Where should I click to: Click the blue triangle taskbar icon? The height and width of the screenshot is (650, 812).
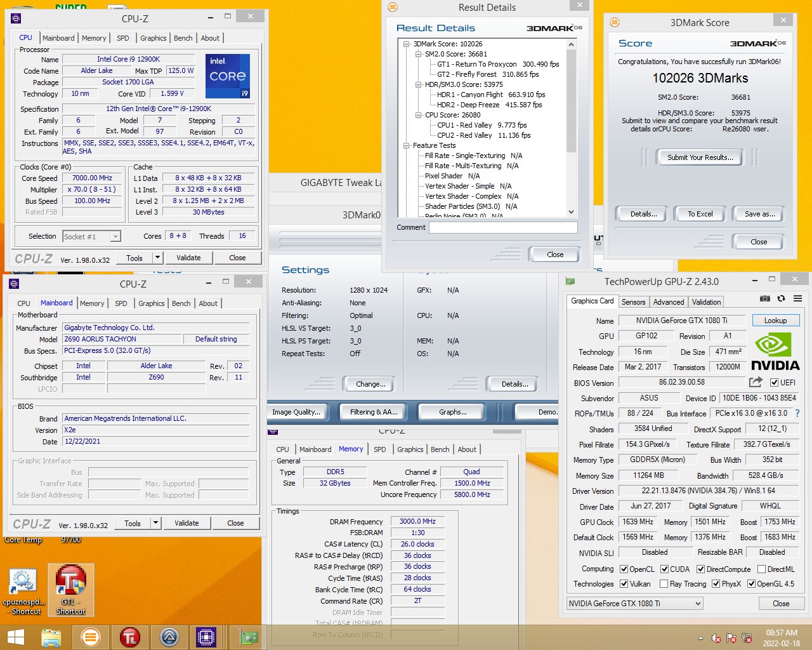pos(169,637)
